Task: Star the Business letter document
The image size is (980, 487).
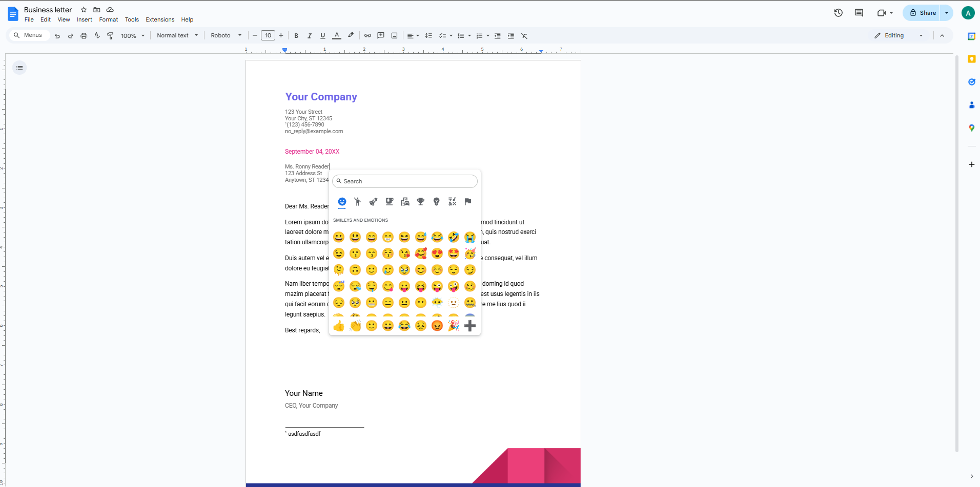Action: pos(84,10)
